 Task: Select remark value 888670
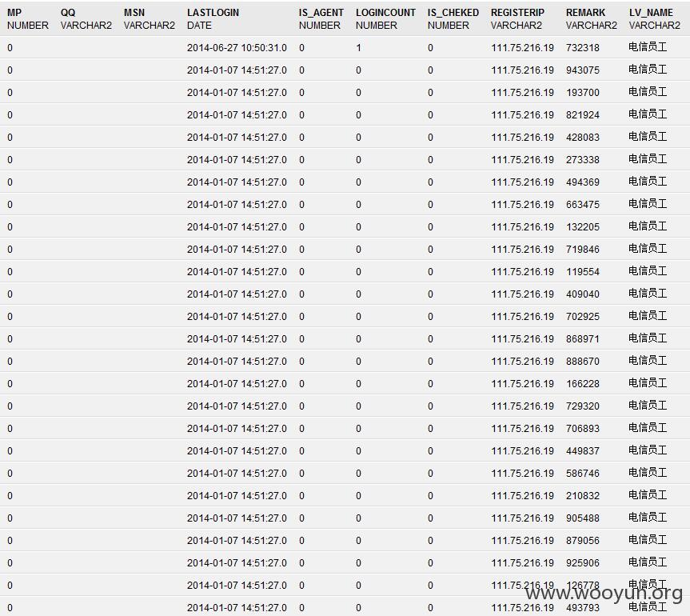click(x=583, y=362)
